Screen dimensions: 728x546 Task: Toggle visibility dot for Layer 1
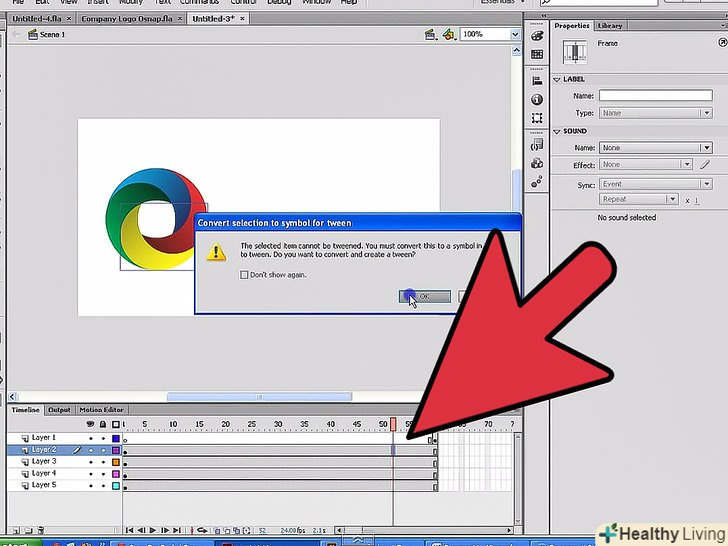[91, 438]
